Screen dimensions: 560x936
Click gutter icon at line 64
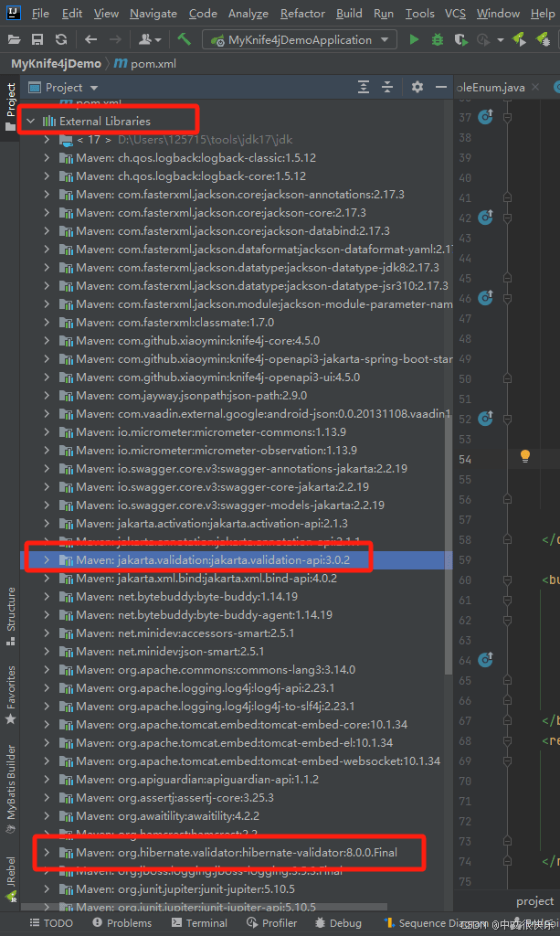[x=485, y=659]
